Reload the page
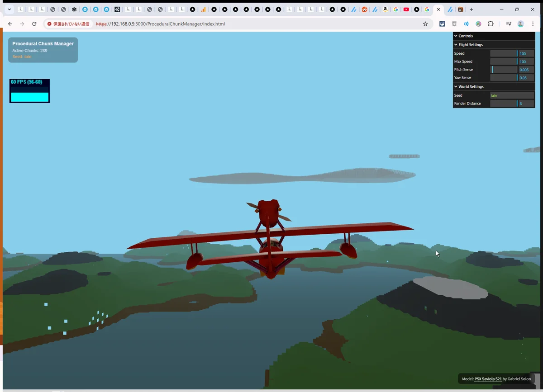 tap(34, 24)
